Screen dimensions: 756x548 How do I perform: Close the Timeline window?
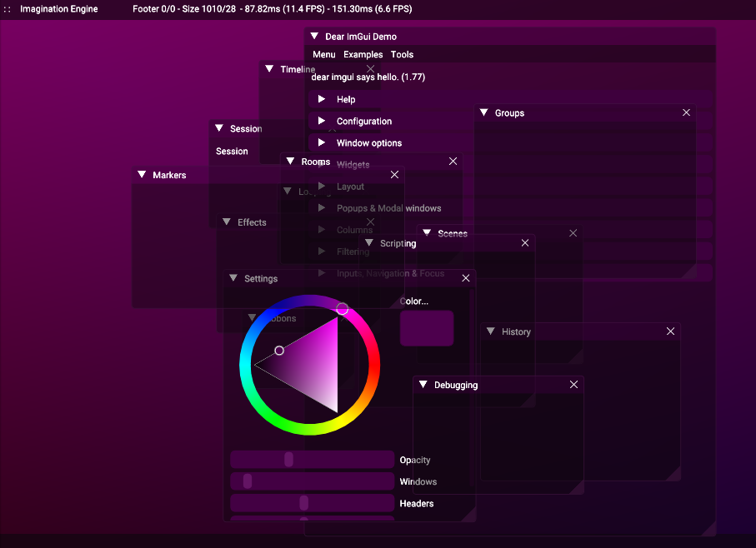pos(370,69)
